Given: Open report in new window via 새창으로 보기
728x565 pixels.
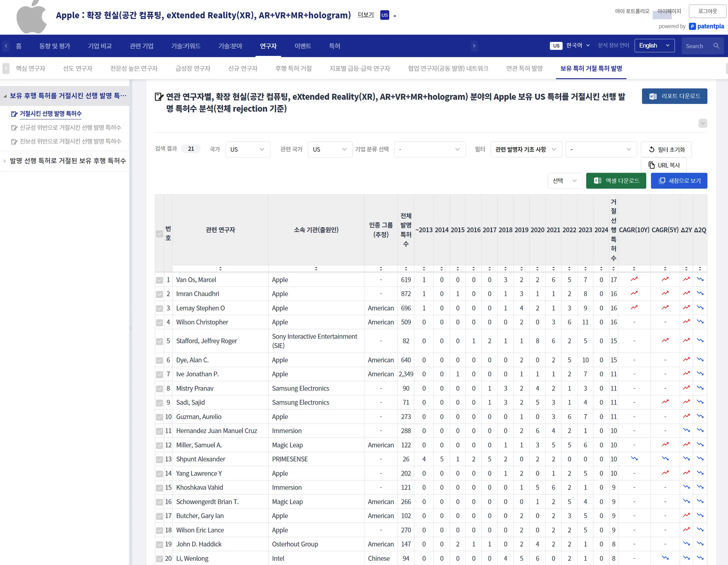Looking at the screenshot, I should 679,181.
